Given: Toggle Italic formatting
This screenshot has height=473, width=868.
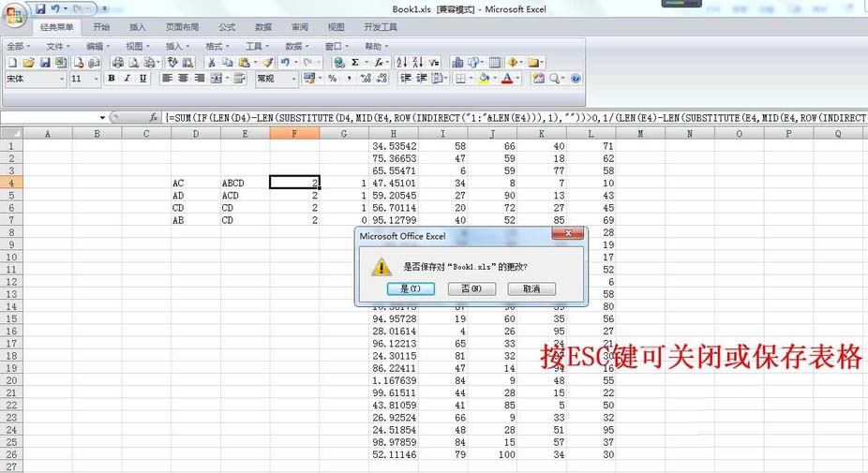Looking at the screenshot, I should [x=127, y=78].
